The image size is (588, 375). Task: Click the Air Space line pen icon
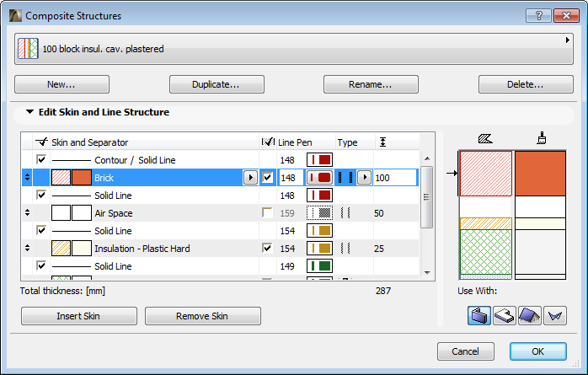coord(319,213)
